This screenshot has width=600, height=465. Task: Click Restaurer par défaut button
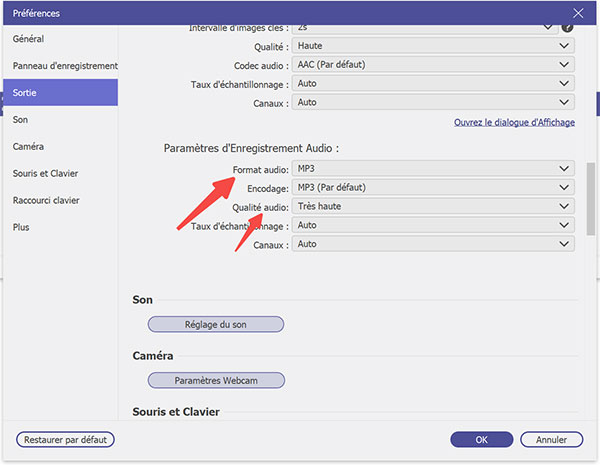[66, 439]
